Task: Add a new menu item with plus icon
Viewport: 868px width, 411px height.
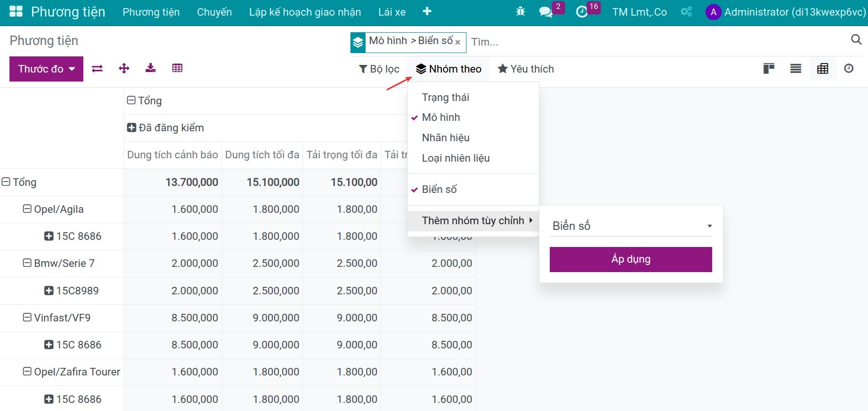Action: (x=427, y=11)
